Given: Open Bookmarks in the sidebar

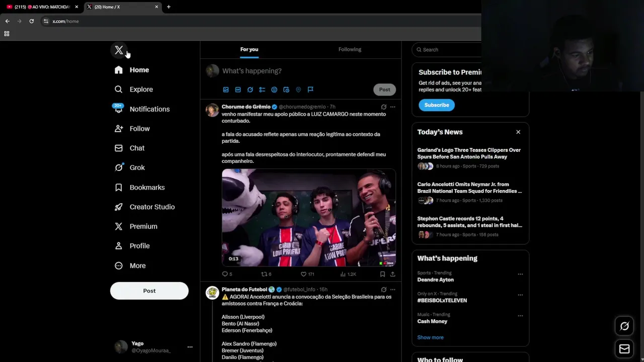Looking at the screenshot, I should (x=140, y=188).
